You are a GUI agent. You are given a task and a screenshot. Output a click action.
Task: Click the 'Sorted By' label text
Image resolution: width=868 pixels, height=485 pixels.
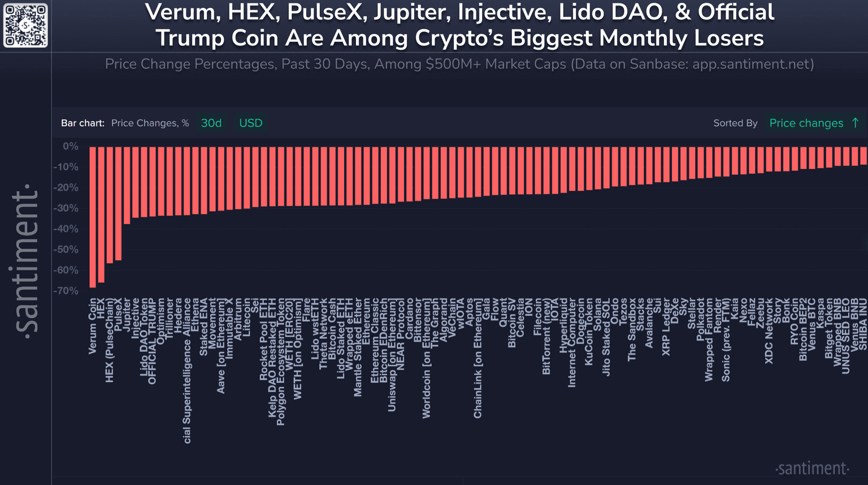pyautogui.click(x=735, y=123)
